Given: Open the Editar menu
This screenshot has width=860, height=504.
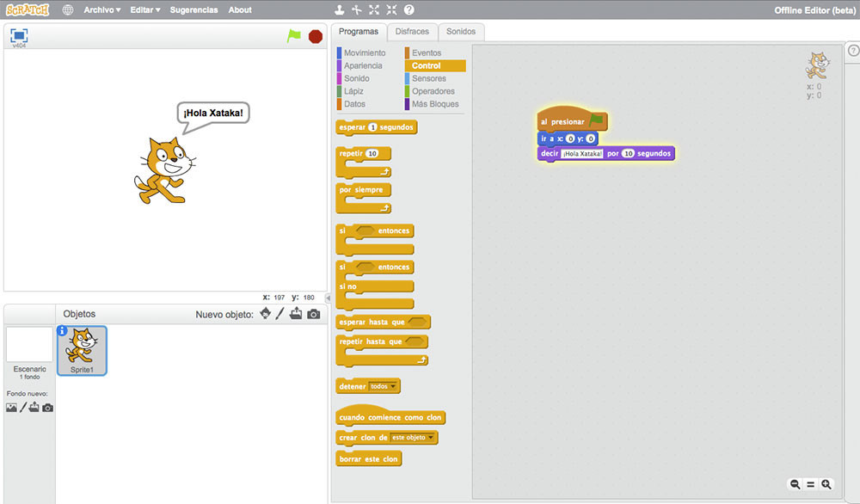Looking at the screenshot, I should tap(145, 9).
